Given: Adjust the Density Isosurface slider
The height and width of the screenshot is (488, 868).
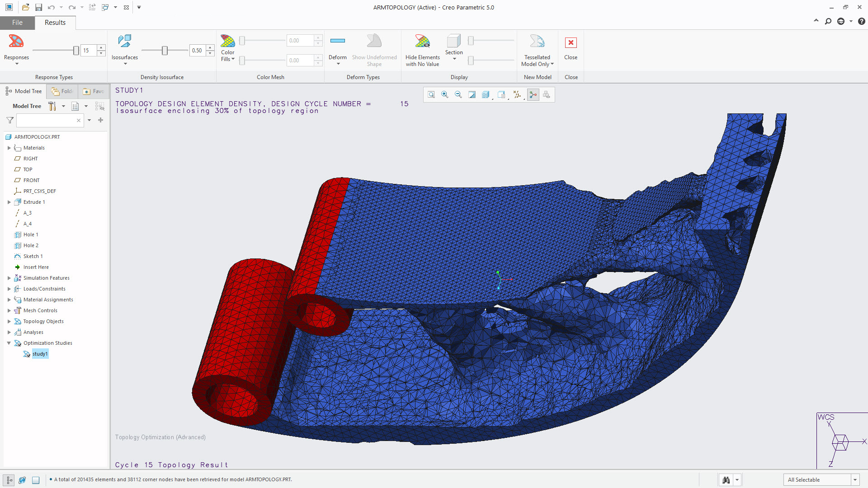Looking at the screenshot, I should (164, 51).
